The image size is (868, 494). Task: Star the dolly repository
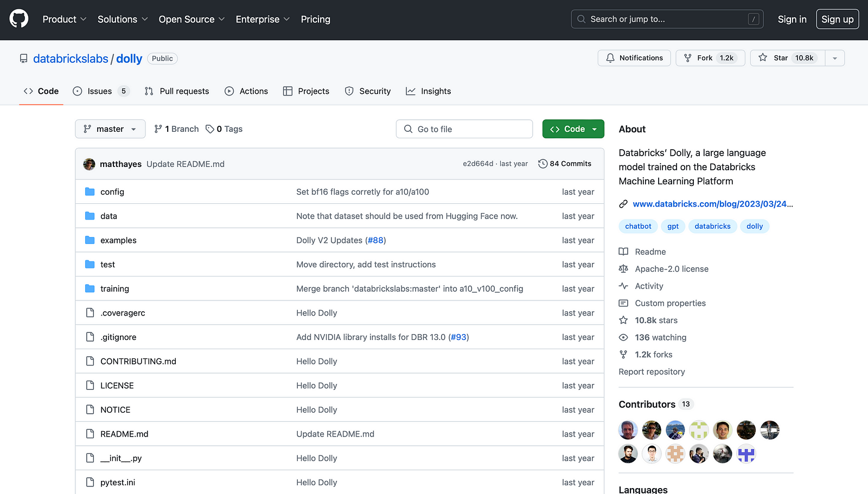tap(788, 58)
